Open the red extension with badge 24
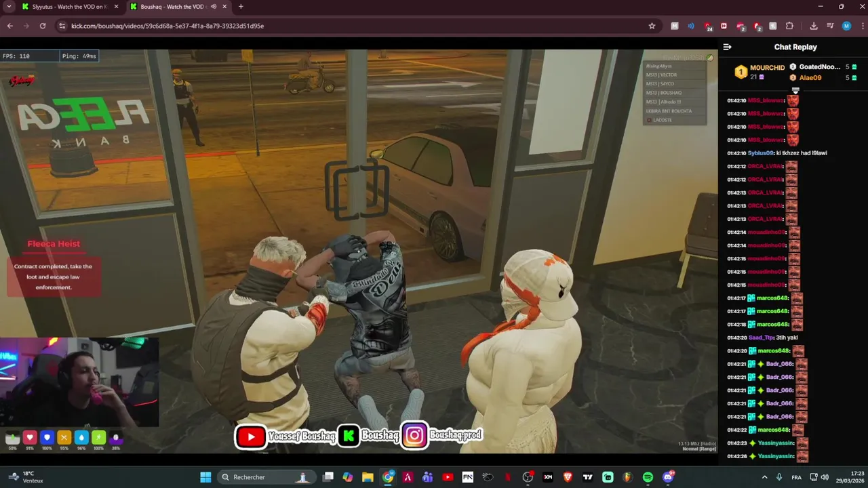868x488 pixels. (707, 26)
